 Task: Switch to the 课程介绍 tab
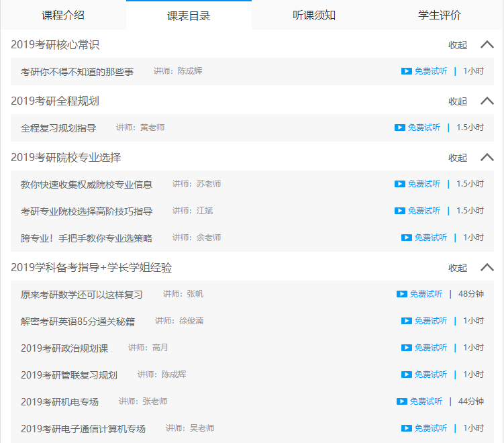(63, 15)
